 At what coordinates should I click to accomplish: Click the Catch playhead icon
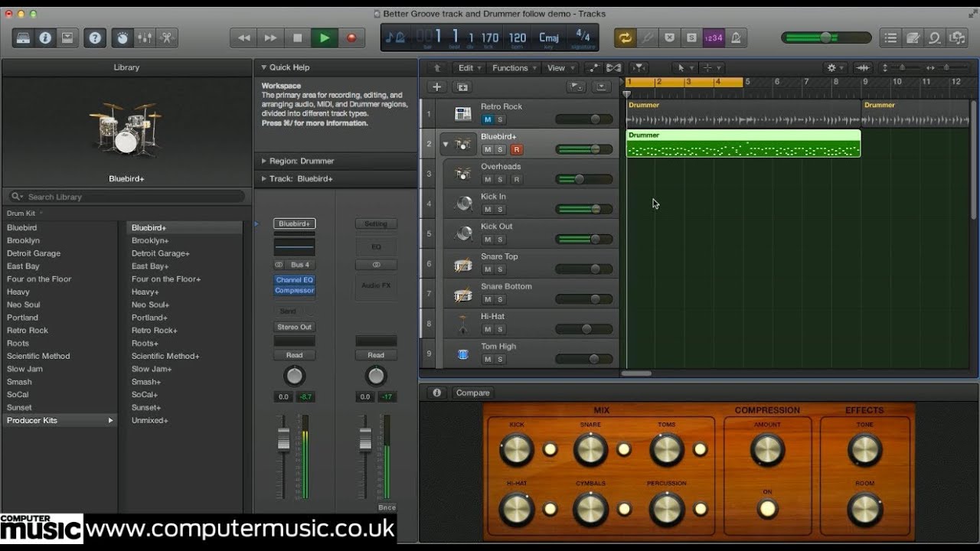coord(639,68)
